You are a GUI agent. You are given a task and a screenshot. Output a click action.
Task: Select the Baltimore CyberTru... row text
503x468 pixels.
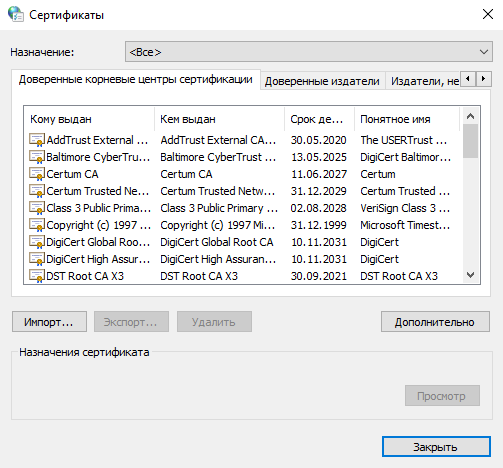[98, 157]
